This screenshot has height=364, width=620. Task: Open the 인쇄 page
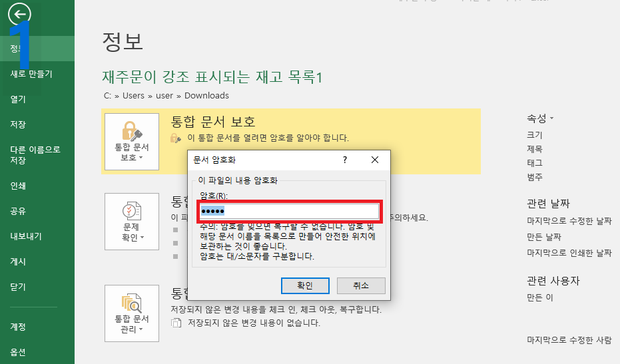click(x=18, y=186)
